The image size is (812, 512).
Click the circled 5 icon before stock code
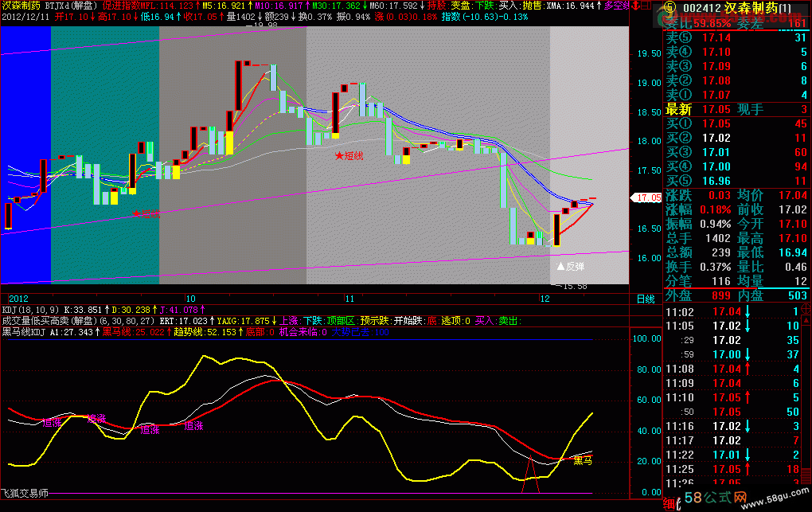click(x=670, y=7)
